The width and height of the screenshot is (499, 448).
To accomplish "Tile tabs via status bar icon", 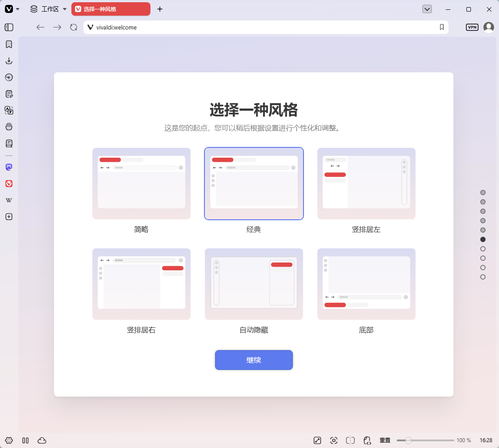I will (x=25, y=440).
